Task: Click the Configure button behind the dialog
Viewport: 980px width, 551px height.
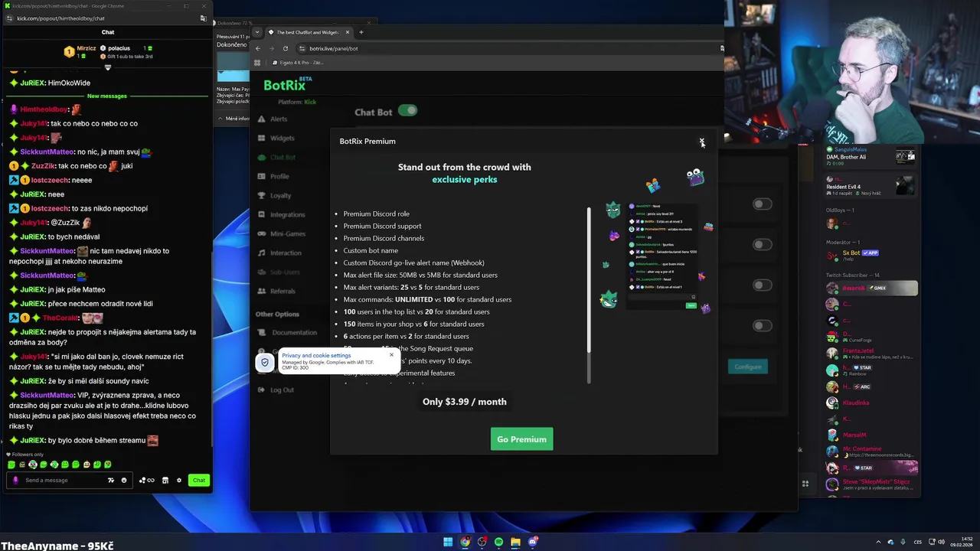Action: [x=748, y=367]
